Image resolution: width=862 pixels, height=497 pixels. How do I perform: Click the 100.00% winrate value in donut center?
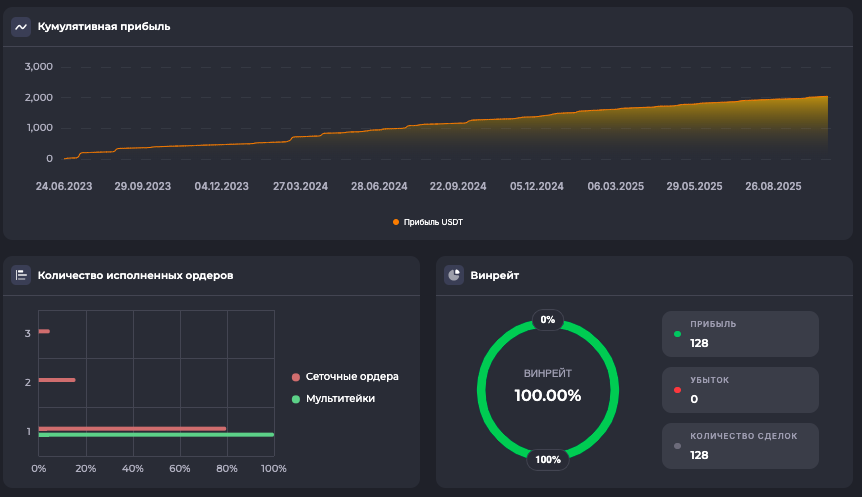click(x=547, y=395)
